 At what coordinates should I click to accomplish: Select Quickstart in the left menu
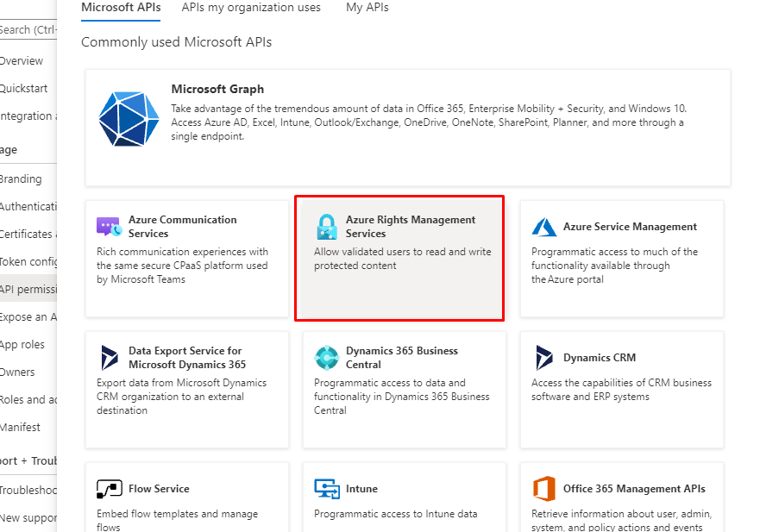24,89
